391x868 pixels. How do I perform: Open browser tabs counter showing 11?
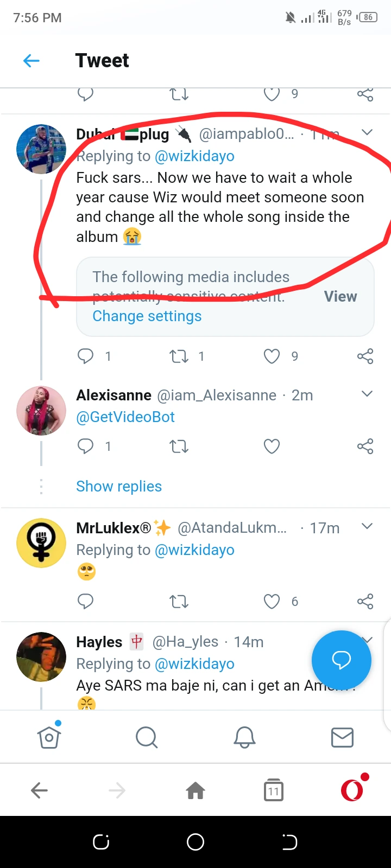(x=273, y=790)
